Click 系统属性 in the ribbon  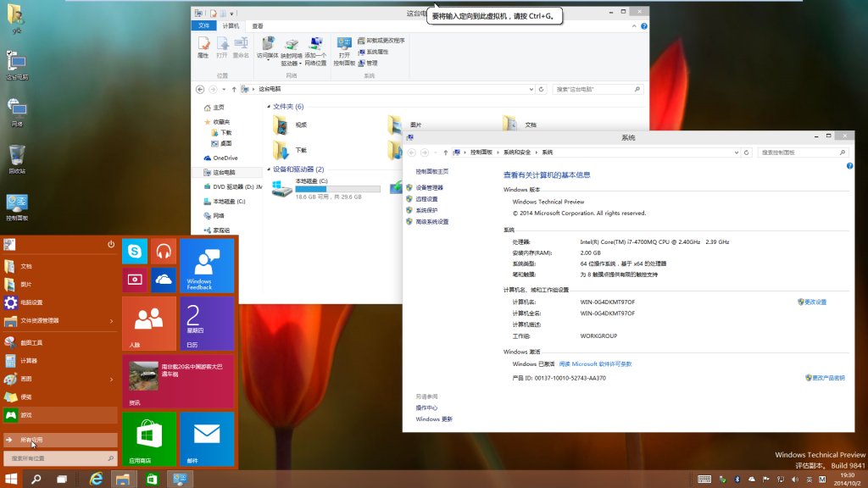373,52
